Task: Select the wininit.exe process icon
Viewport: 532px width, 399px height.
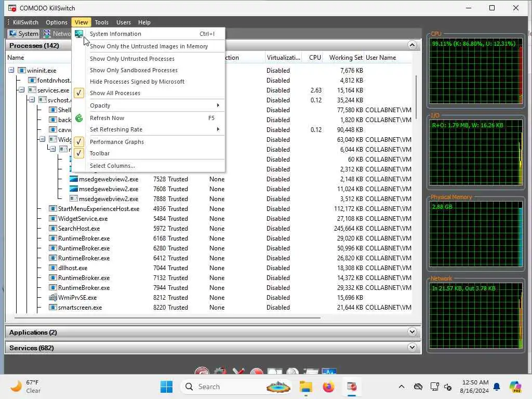Action: pos(22,70)
